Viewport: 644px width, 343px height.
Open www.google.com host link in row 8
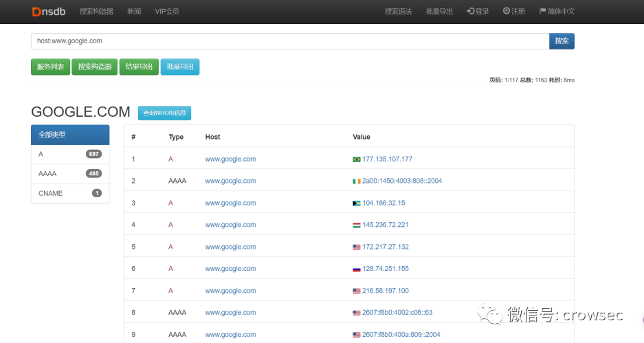point(230,313)
